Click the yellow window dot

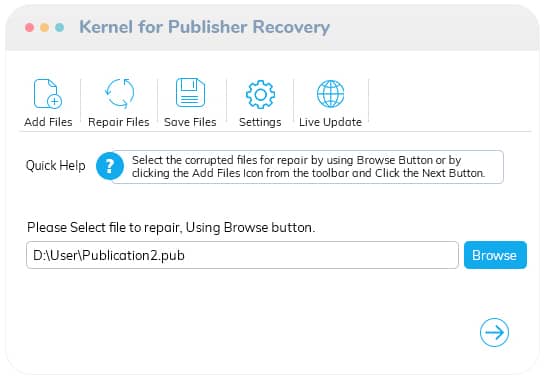click(x=44, y=27)
